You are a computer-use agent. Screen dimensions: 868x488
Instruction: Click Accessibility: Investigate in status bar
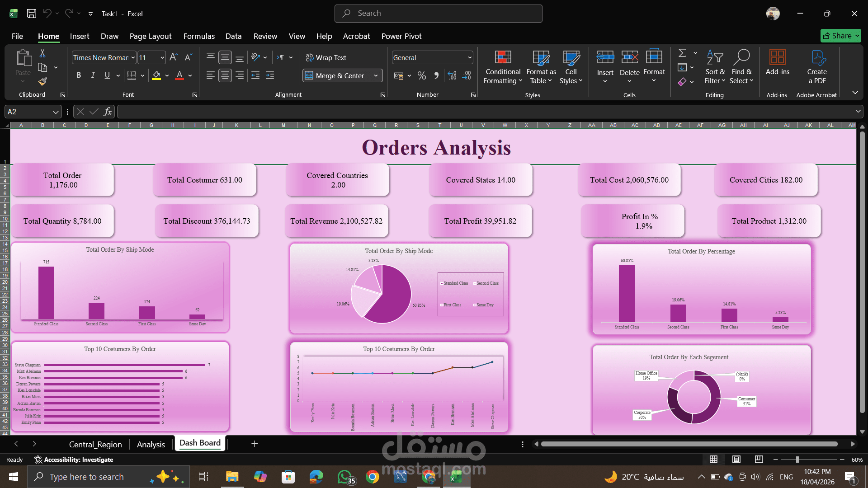click(74, 460)
